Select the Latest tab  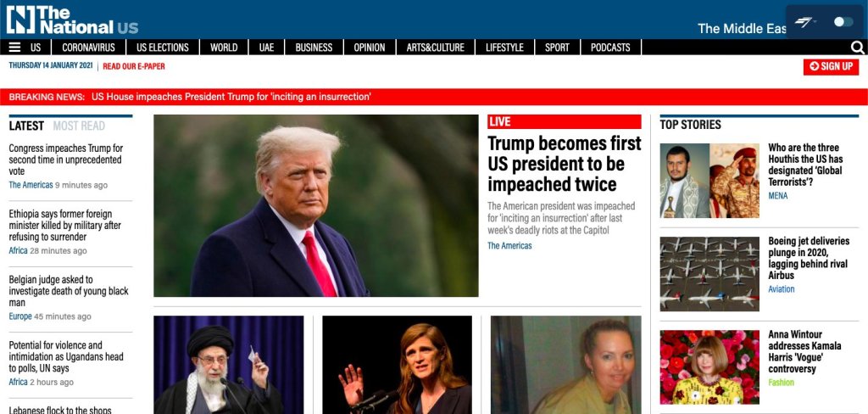(26, 126)
